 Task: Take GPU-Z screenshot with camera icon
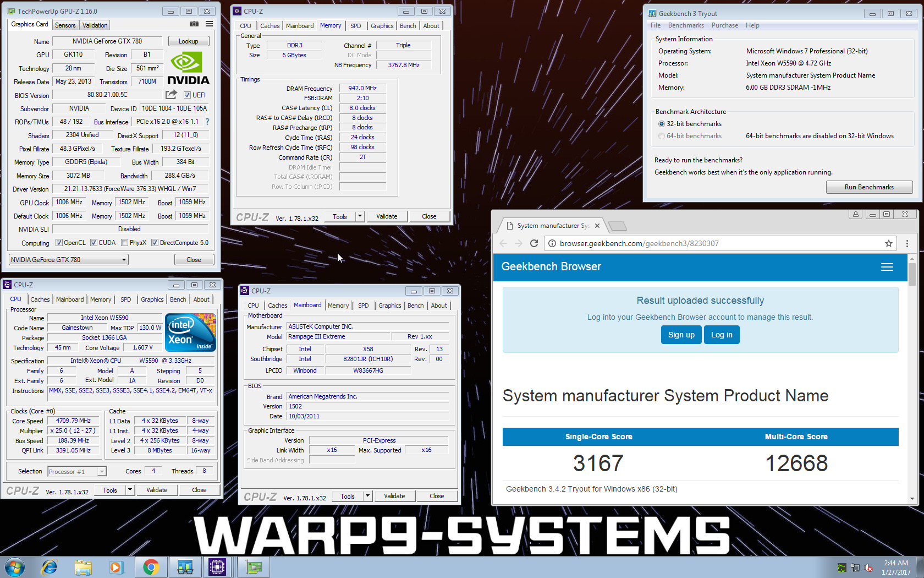coord(194,24)
